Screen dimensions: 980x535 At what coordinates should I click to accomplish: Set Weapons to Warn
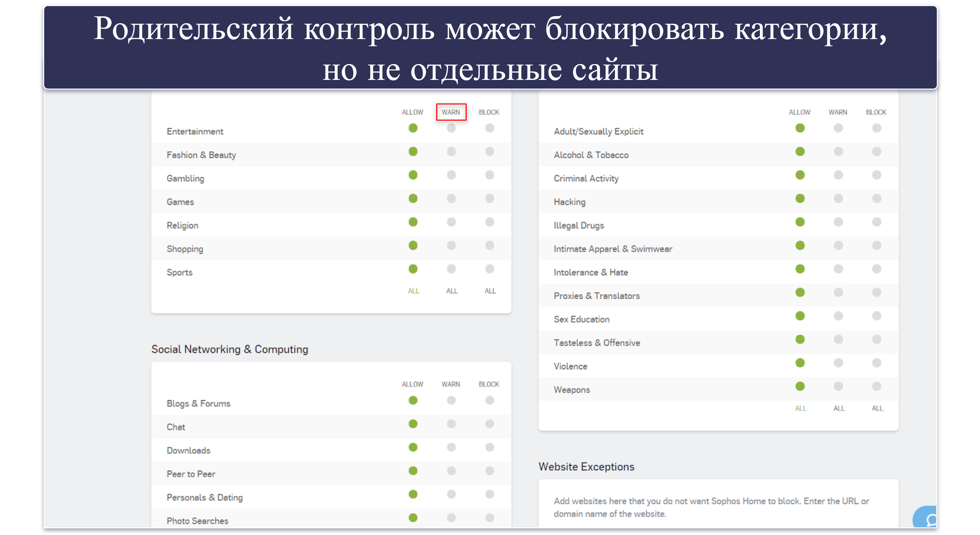coord(838,386)
